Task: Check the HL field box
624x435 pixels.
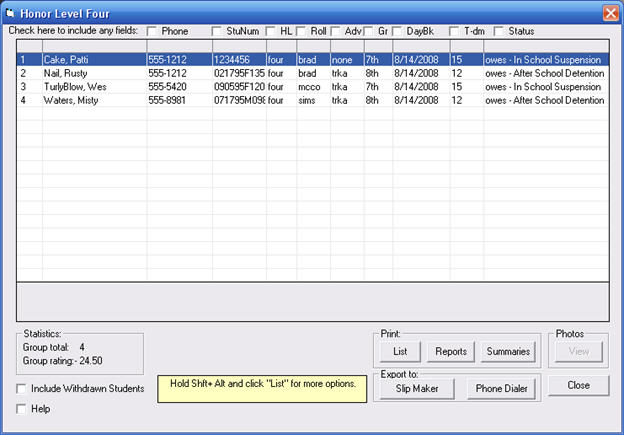Action: pyautogui.click(x=271, y=31)
